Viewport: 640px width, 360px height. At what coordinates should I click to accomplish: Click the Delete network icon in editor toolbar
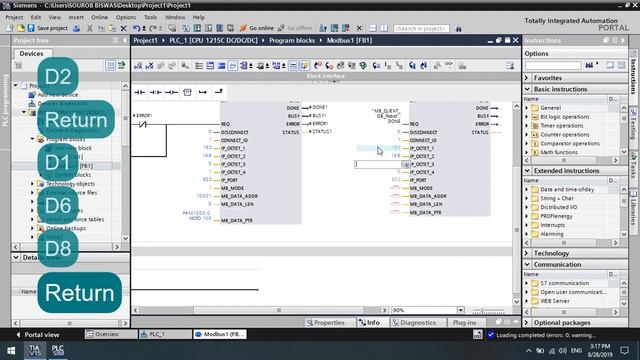tap(149, 66)
